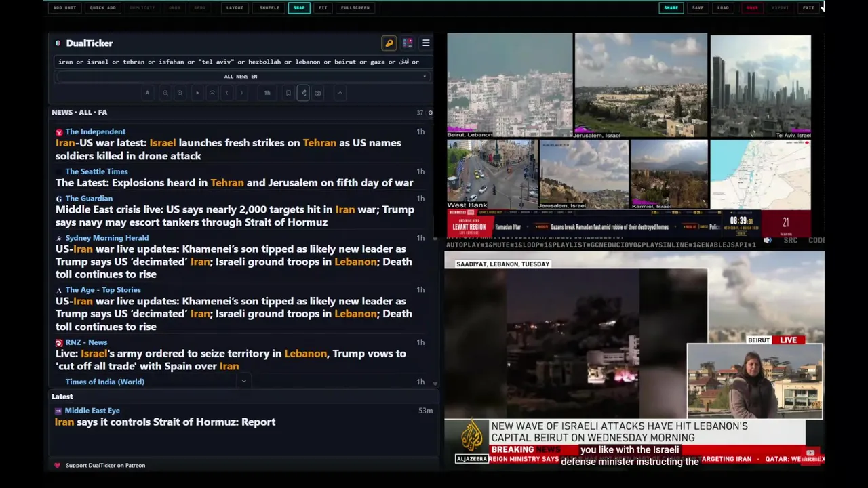Open news settings gear next to 37

pyautogui.click(x=430, y=113)
